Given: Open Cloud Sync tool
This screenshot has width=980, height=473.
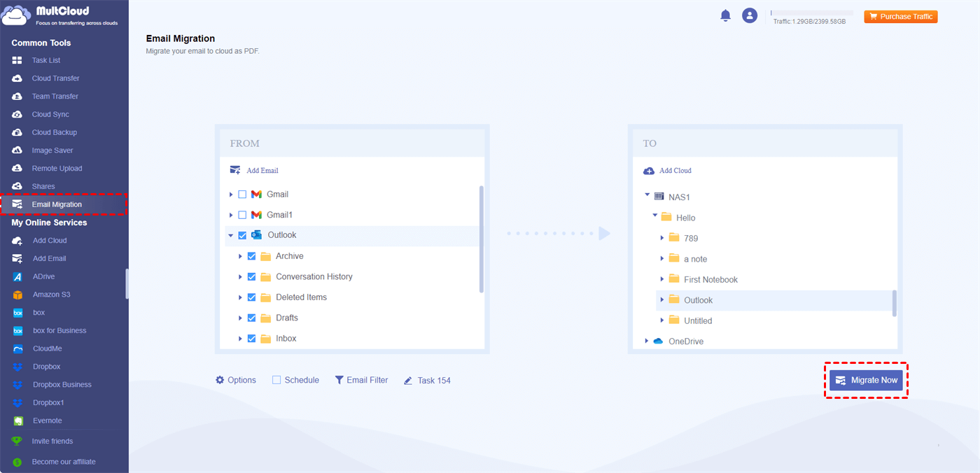Looking at the screenshot, I should 50,114.
